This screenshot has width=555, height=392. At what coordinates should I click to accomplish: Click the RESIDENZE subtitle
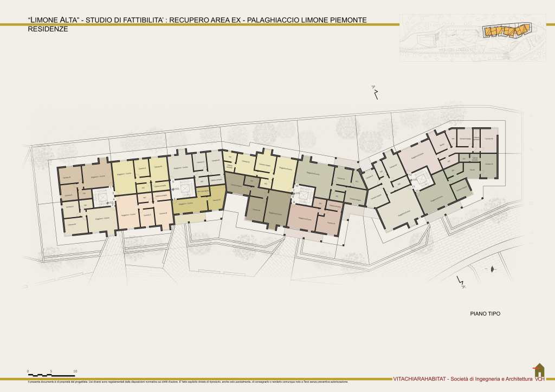click(48, 29)
